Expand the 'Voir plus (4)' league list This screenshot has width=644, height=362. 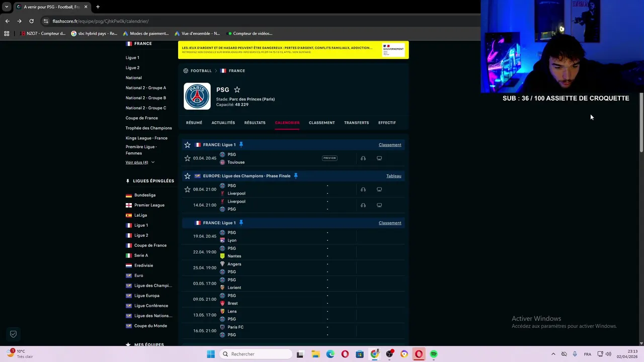(x=140, y=162)
